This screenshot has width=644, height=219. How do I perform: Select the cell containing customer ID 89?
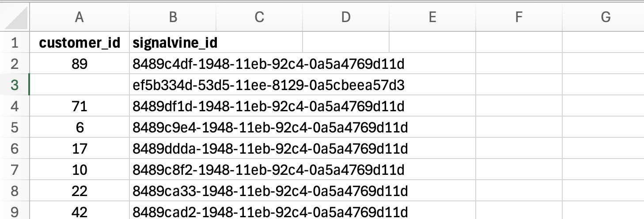(x=80, y=64)
